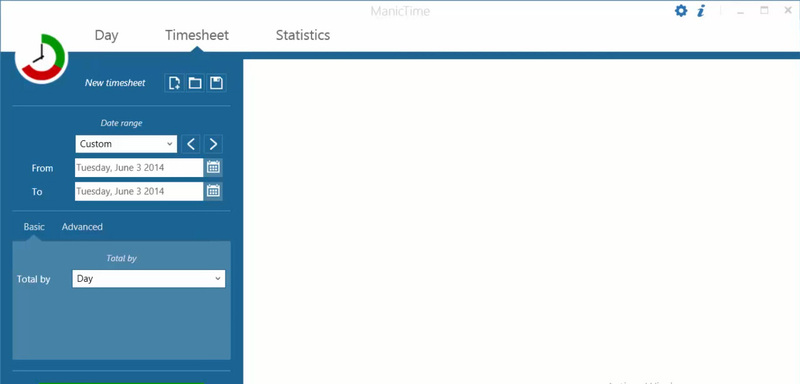Screen dimensions: 800x384
Task: Open calendar picker for From date
Action: pyautogui.click(x=213, y=167)
